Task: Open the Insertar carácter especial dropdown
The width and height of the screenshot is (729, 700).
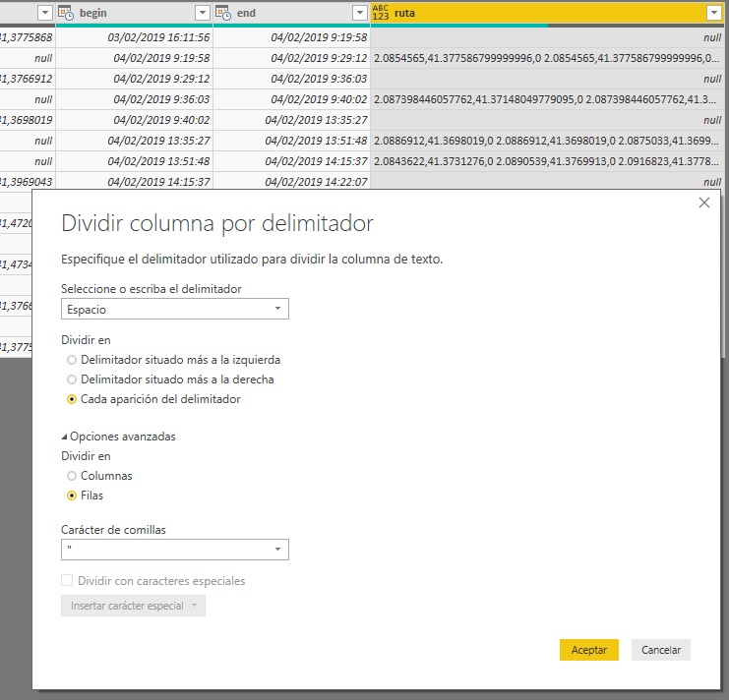Action: point(133,606)
